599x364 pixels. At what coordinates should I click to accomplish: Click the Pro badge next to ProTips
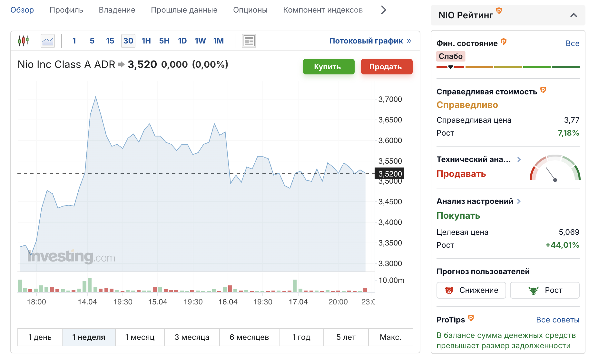pos(471,318)
